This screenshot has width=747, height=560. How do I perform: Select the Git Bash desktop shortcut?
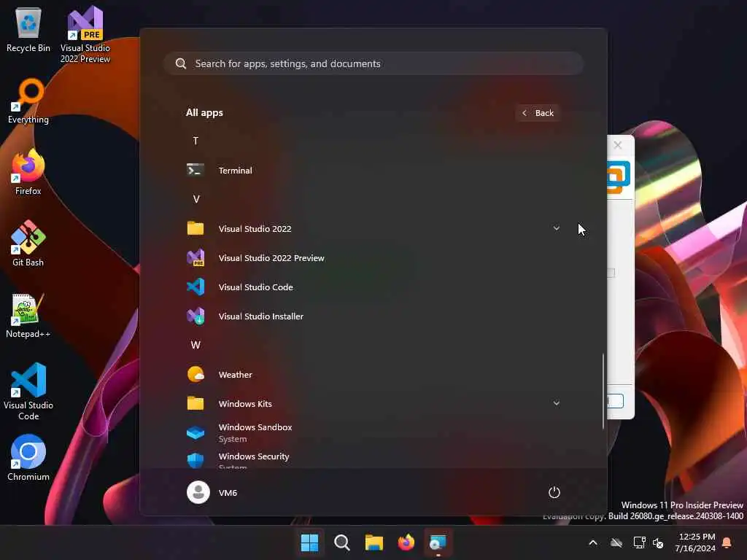tap(28, 244)
